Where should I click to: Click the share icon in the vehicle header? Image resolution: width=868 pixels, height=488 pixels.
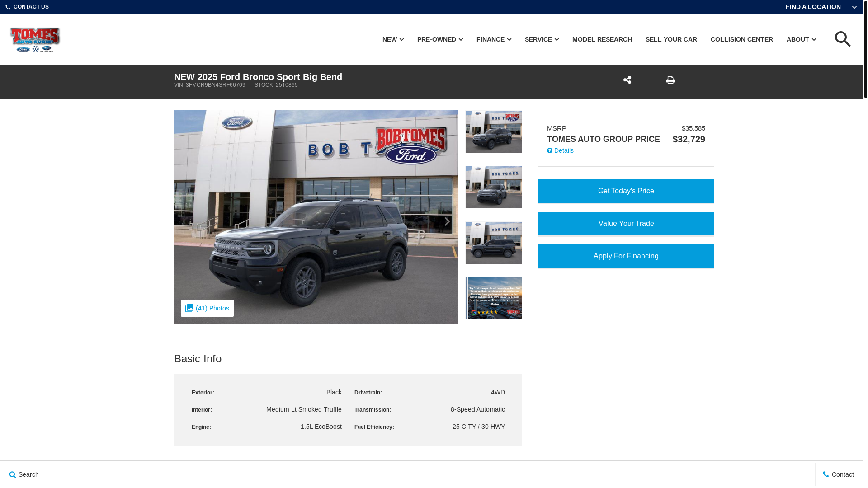627,80
